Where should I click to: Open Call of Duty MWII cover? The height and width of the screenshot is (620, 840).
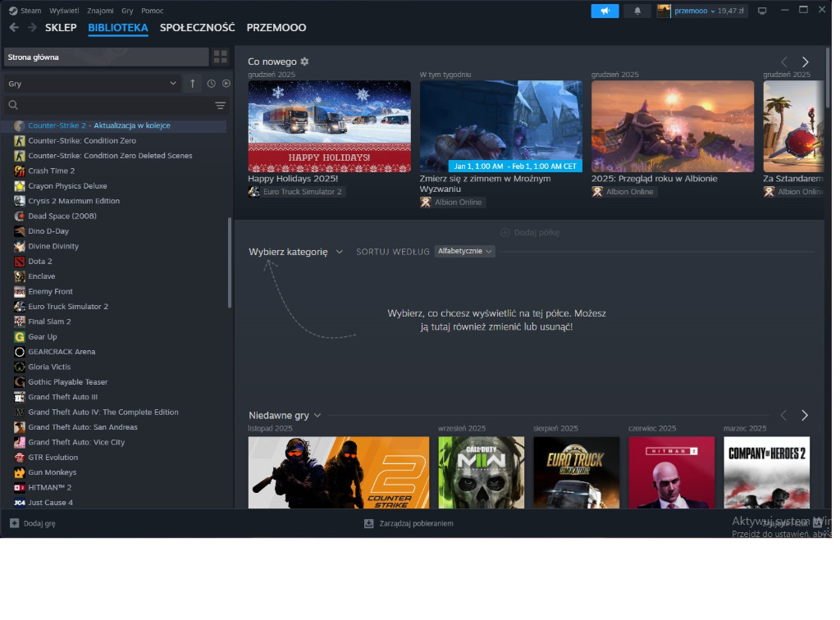click(481, 472)
